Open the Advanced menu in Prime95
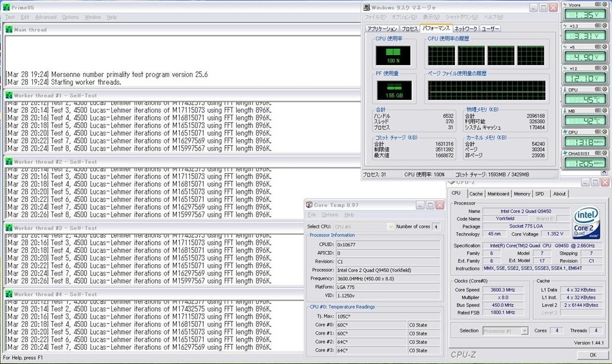This screenshot has height=364, width=612. coord(45,17)
